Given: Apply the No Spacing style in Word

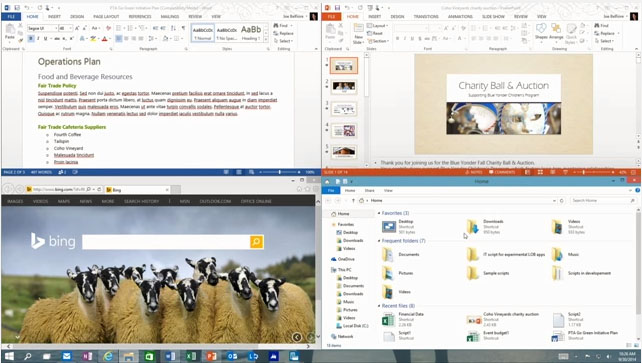Looking at the screenshot, I should tap(227, 32).
